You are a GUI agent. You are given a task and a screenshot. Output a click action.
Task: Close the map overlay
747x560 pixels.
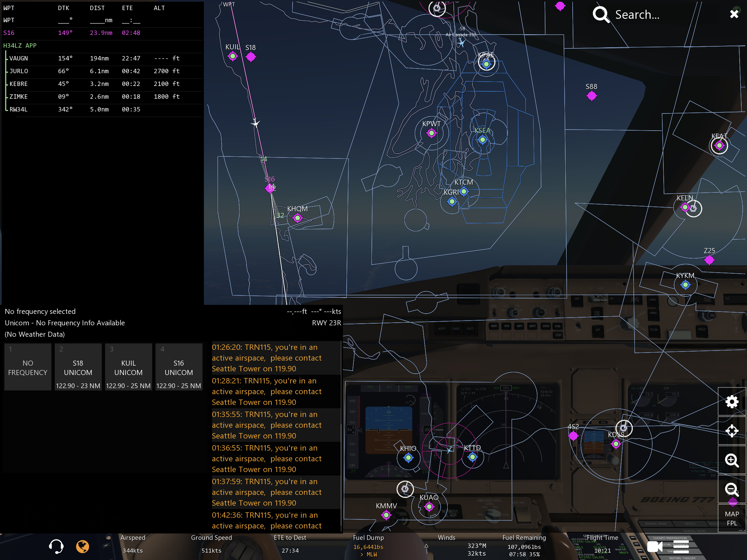(734, 14)
